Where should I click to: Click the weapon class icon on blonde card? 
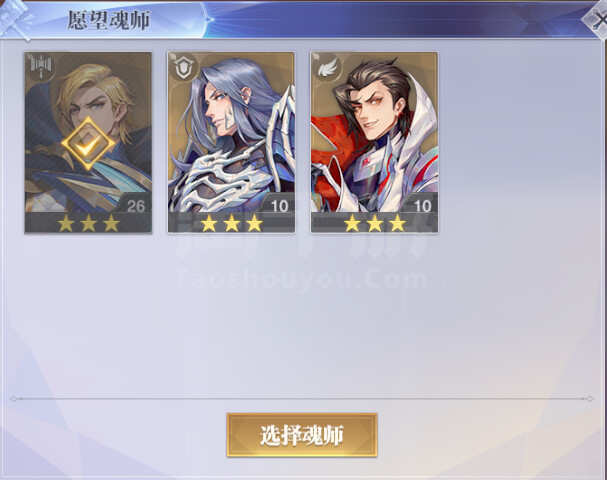(x=41, y=67)
